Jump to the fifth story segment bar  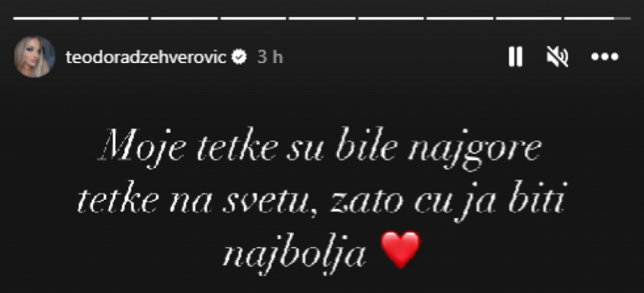323,18
